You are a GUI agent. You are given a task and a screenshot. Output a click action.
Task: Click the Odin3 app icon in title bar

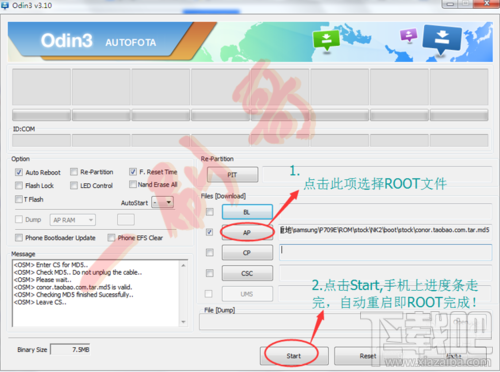coord(5,5)
